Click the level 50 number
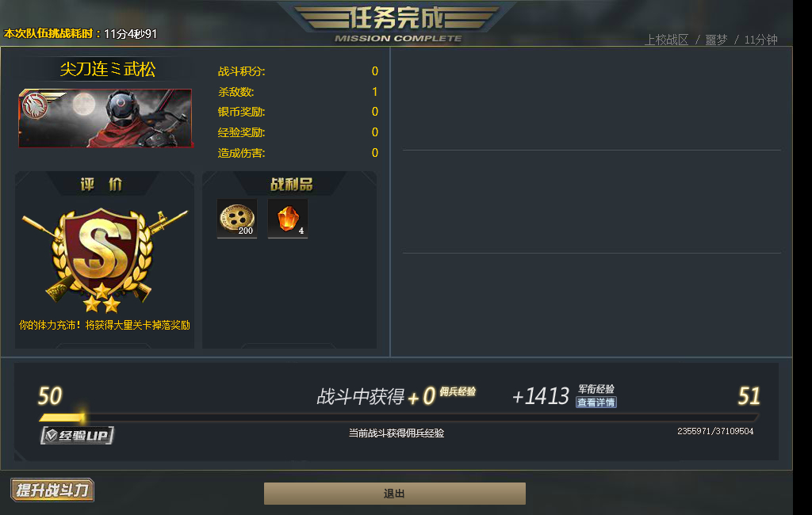Image resolution: width=812 pixels, height=515 pixels. [x=50, y=396]
